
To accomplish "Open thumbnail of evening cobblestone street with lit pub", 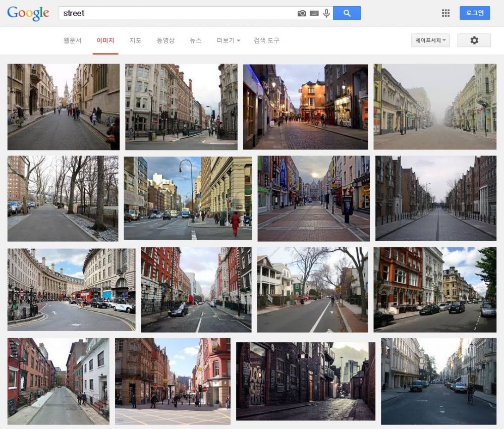I will click(305, 107).
